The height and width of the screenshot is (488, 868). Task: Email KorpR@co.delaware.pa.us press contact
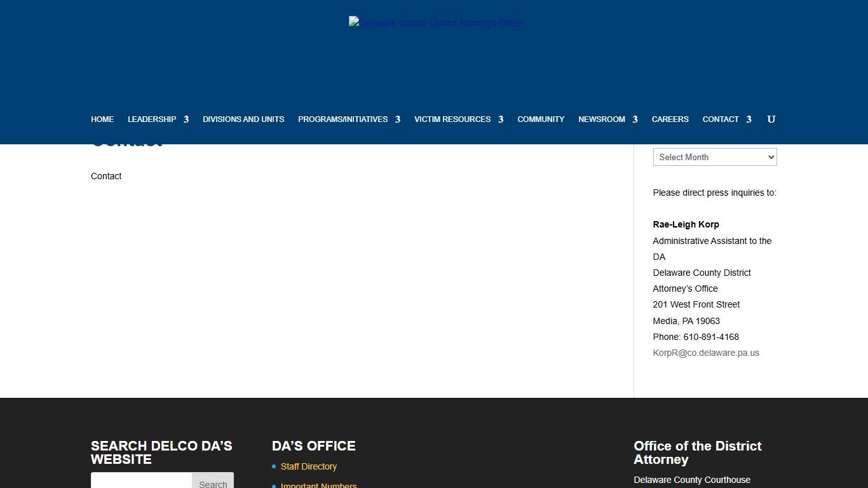706,353
